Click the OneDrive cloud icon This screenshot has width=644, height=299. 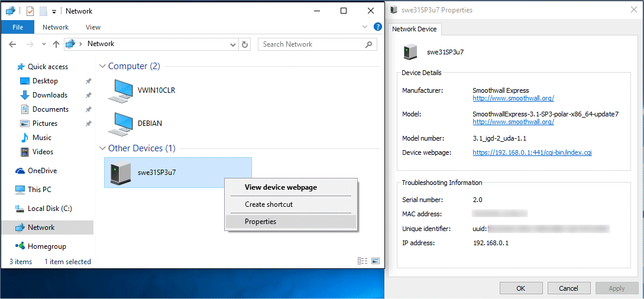[x=20, y=171]
